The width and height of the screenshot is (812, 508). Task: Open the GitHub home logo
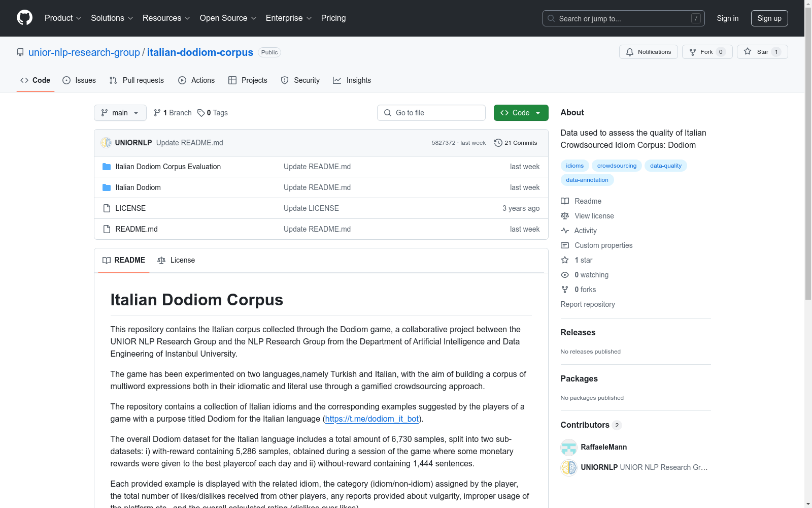[24, 18]
